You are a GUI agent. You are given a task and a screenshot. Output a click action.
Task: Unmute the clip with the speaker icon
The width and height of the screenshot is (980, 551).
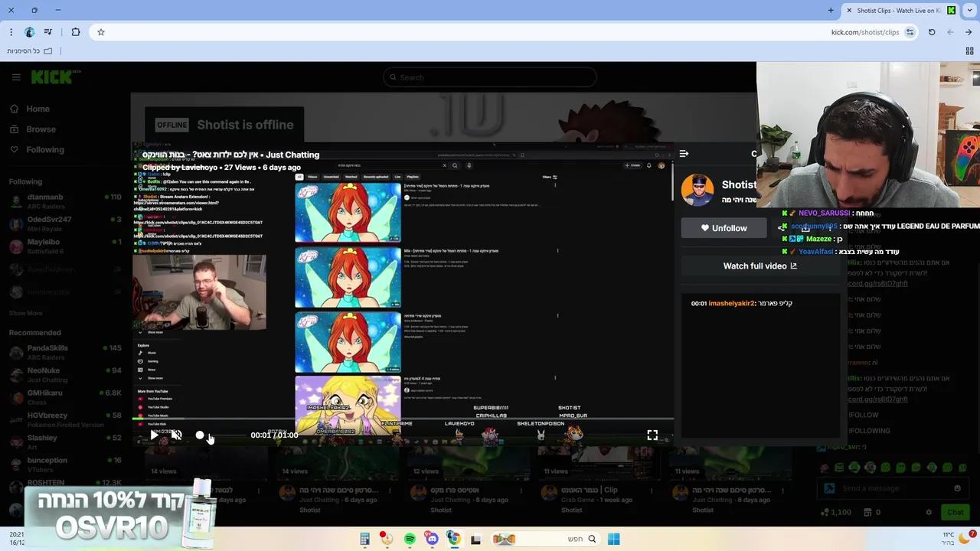[x=176, y=435]
